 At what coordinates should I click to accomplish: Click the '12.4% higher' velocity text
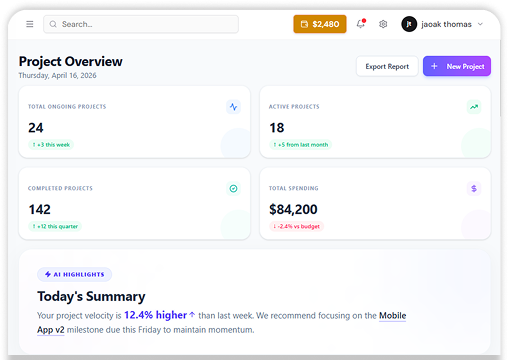[155, 315]
